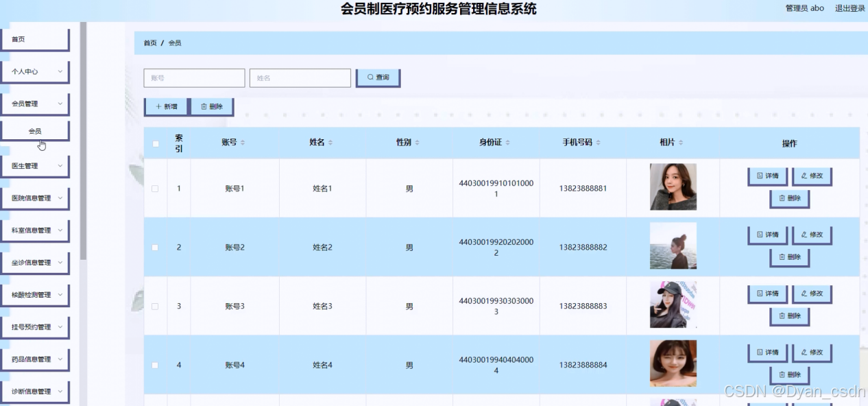Sort the 相片 column by its arrows
Image resolution: width=868 pixels, height=406 pixels.
[680, 143]
